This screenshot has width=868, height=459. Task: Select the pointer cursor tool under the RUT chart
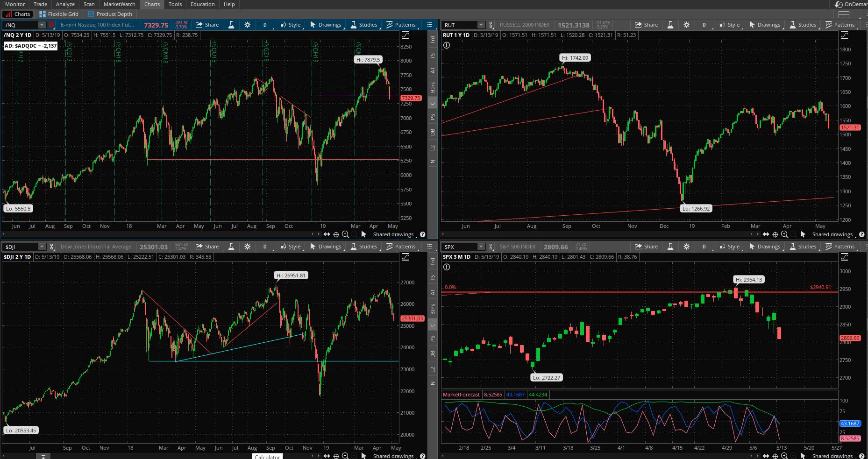[x=803, y=234]
